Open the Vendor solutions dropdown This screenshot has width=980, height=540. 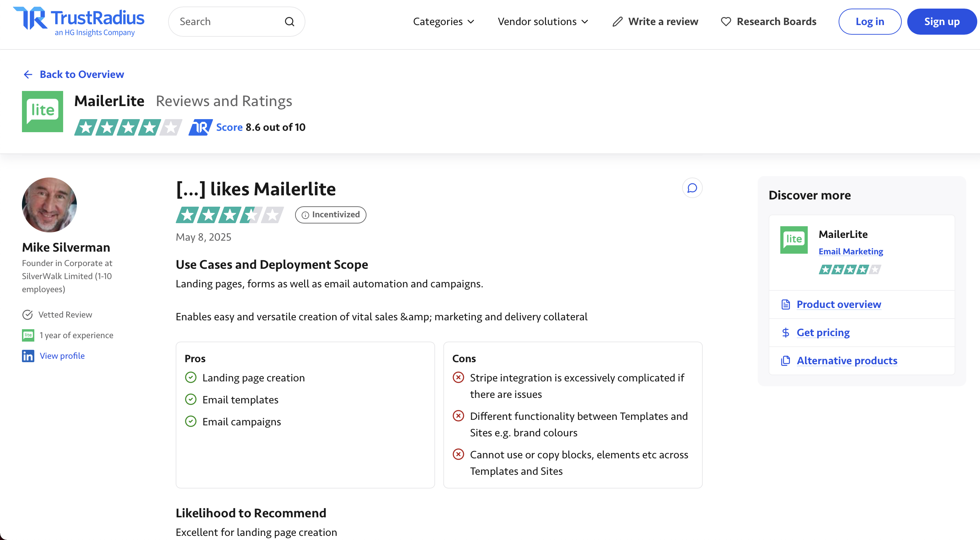[x=543, y=22]
